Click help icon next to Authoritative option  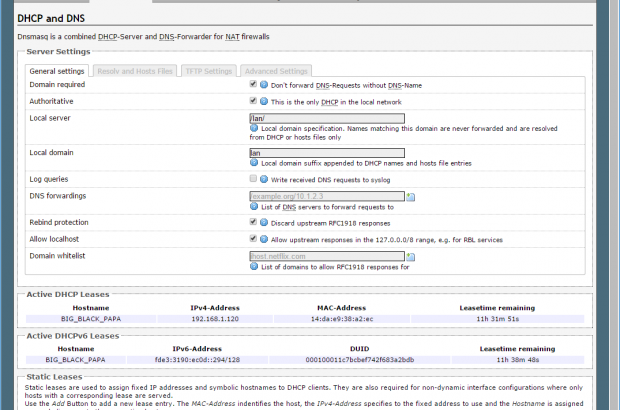click(264, 102)
